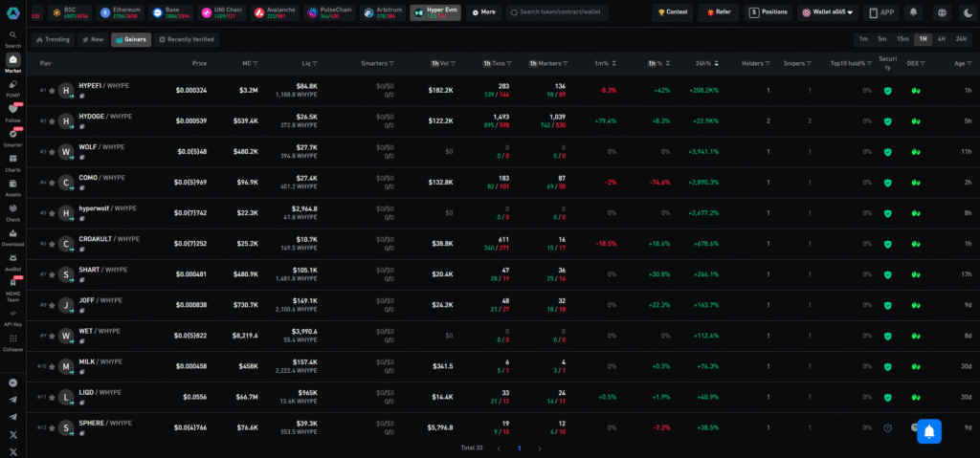Open Search from the left sidebar

13,39
